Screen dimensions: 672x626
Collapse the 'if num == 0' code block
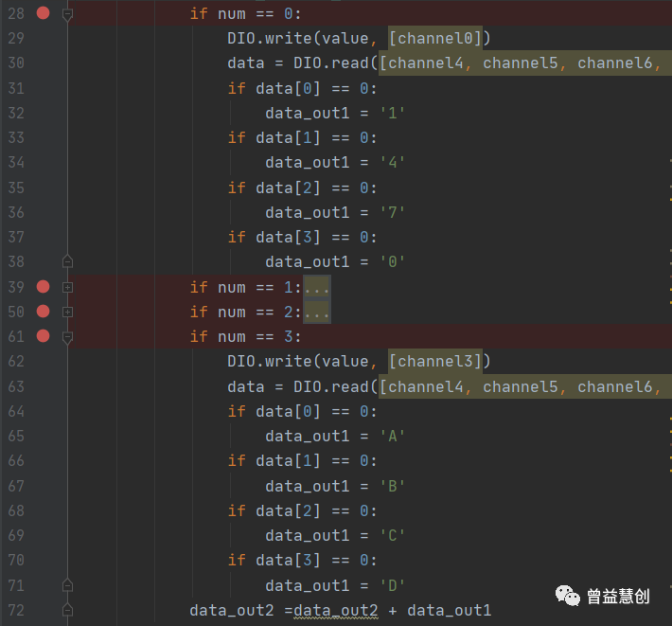tap(67, 14)
